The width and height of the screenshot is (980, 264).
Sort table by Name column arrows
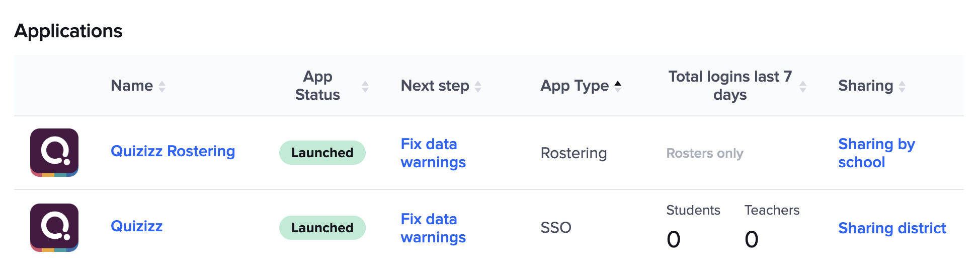(162, 87)
